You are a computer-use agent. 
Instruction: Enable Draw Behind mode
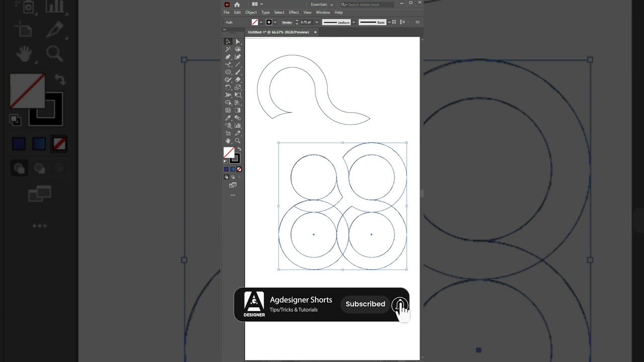click(x=232, y=177)
